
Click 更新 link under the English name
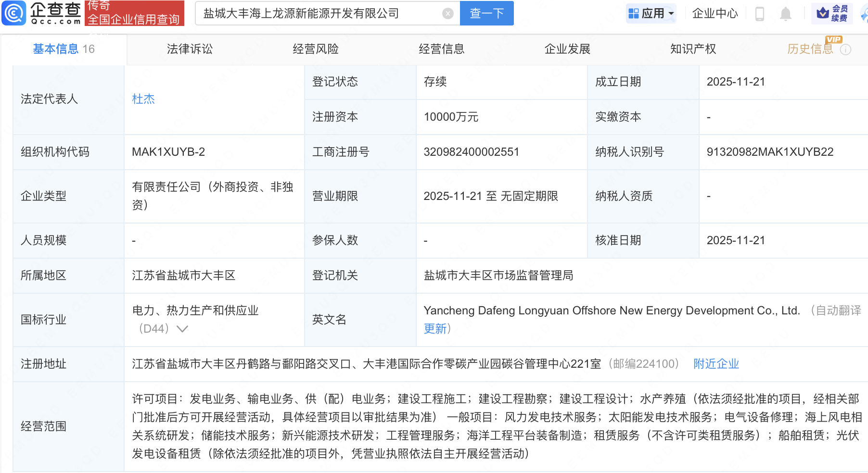pyautogui.click(x=435, y=329)
